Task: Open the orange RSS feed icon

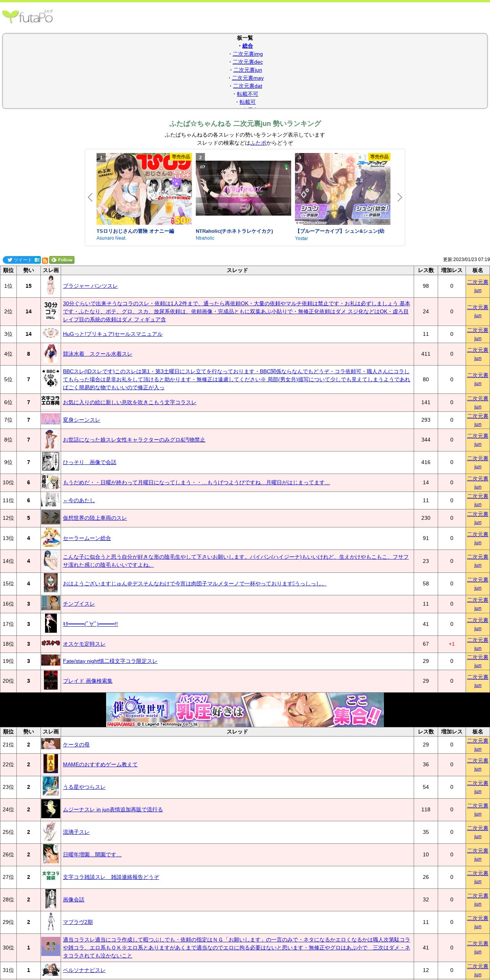Action: (x=45, y=260)
